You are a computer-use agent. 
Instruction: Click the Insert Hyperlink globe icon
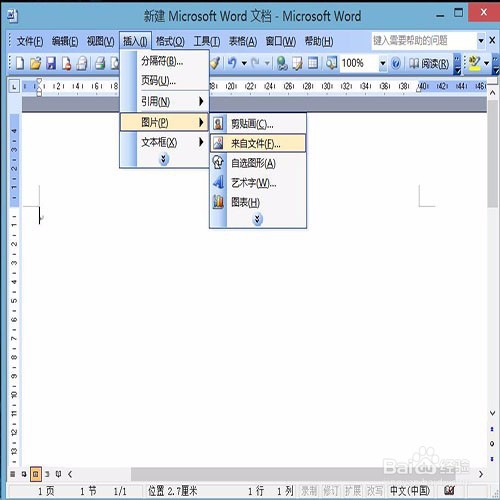(282, 63)
